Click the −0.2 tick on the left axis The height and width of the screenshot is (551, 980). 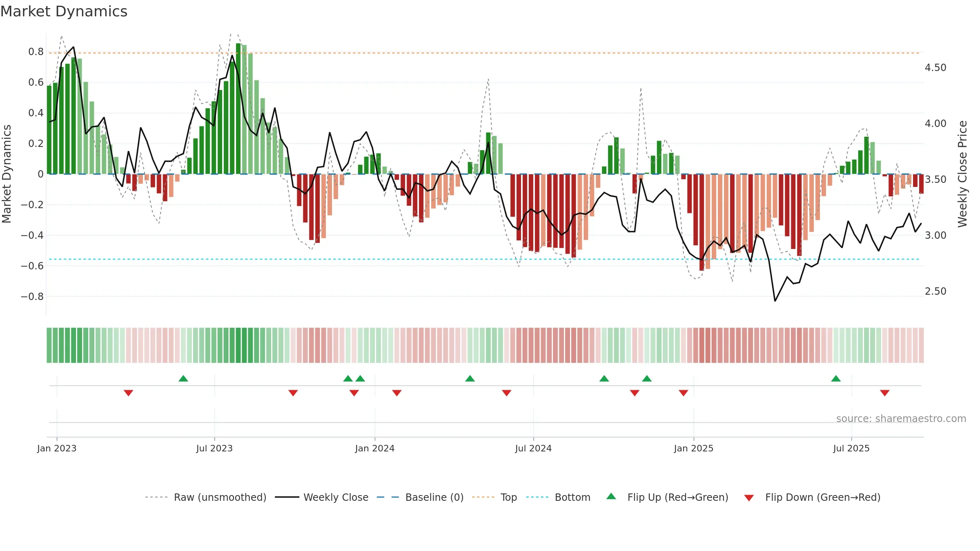click(32, 204)
